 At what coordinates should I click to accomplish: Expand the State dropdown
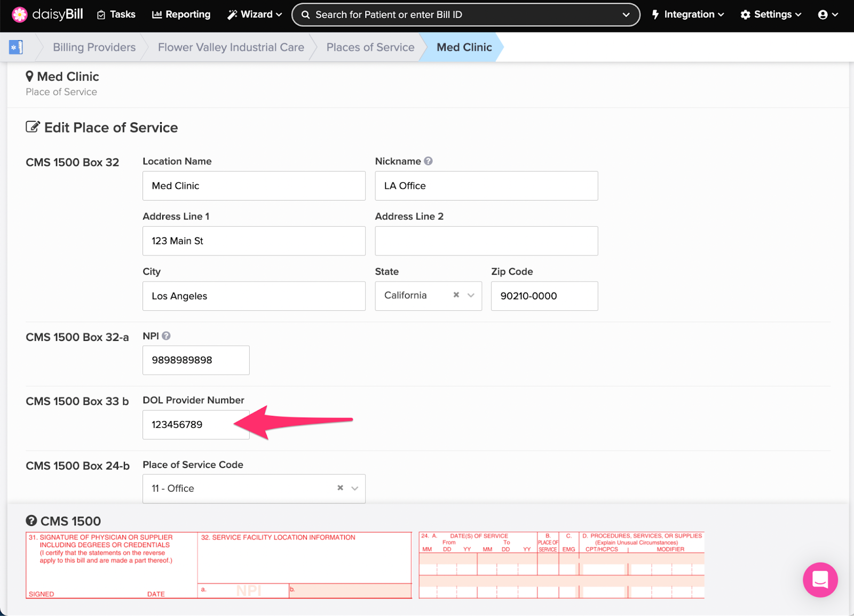click(471, 295)
